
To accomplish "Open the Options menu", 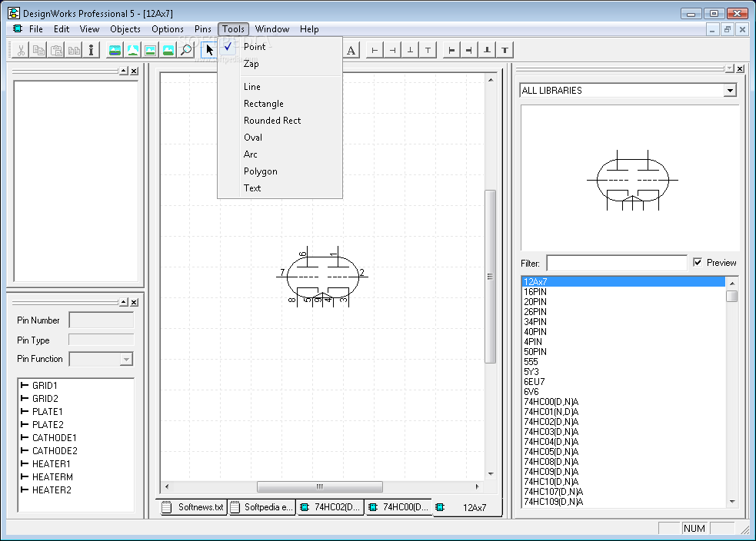I will (x=168, y=29).
